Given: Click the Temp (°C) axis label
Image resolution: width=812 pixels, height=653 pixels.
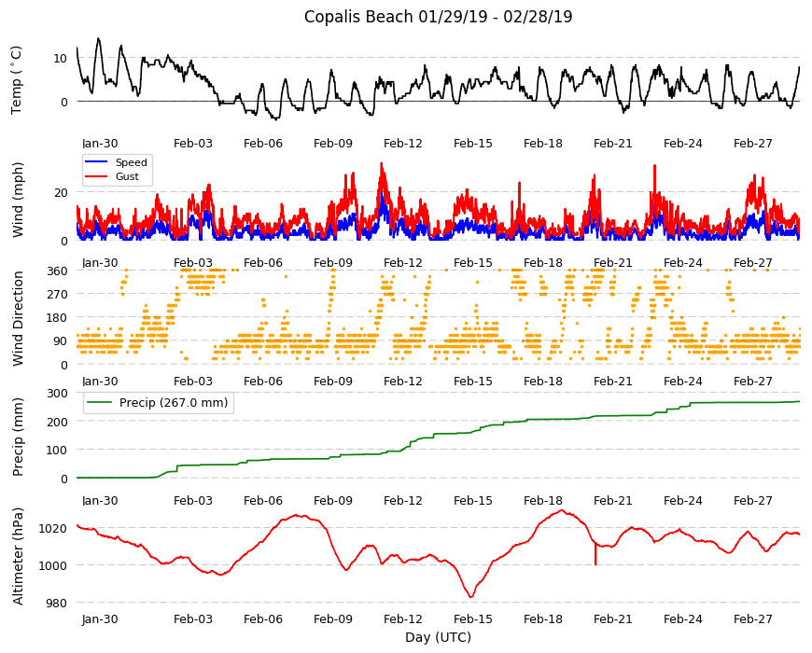Looking at the screenshot, I should click(x=17, y=80).
